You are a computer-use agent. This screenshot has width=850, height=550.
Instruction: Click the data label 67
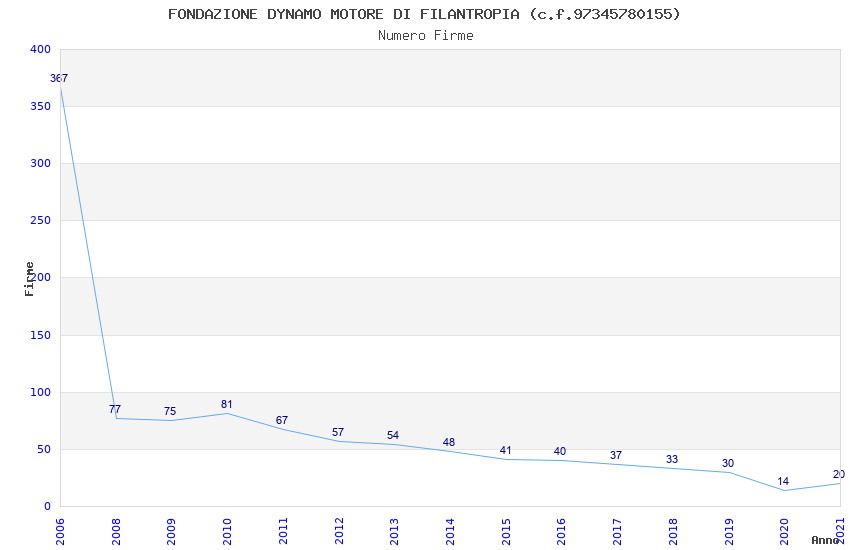pos(282,420)
